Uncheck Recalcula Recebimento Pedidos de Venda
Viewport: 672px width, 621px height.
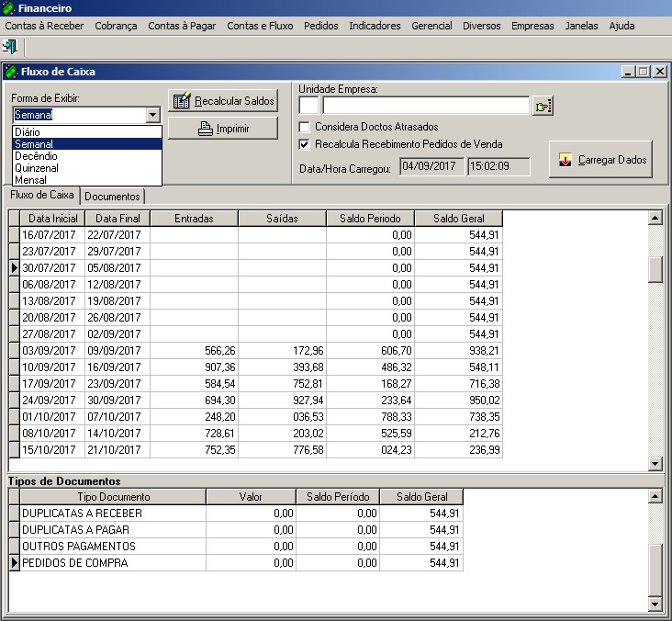pyautogui.click(x=305, y=144)
